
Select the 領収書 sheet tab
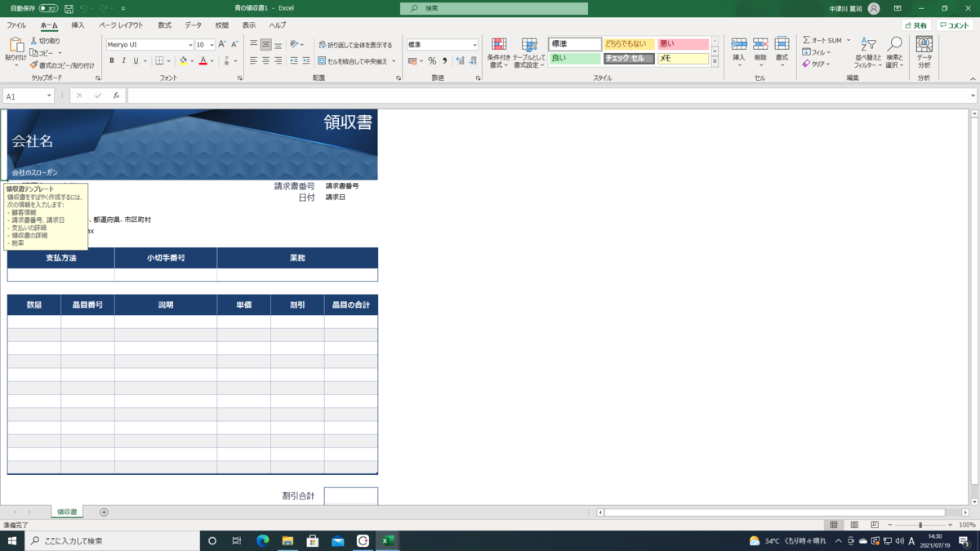click(67, 512)
